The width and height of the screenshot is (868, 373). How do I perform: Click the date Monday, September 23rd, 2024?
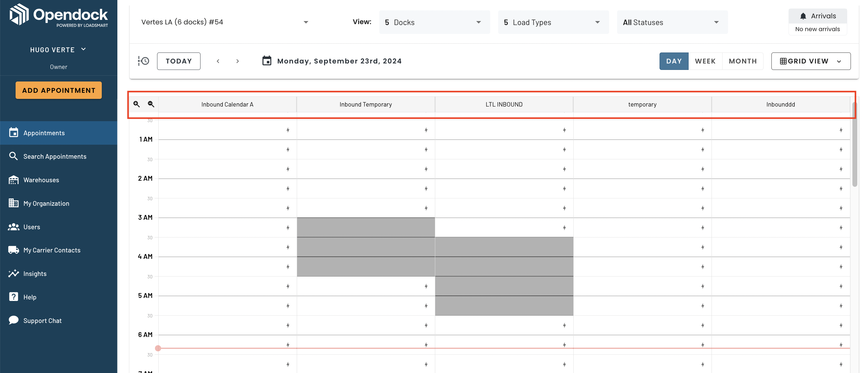339,61
